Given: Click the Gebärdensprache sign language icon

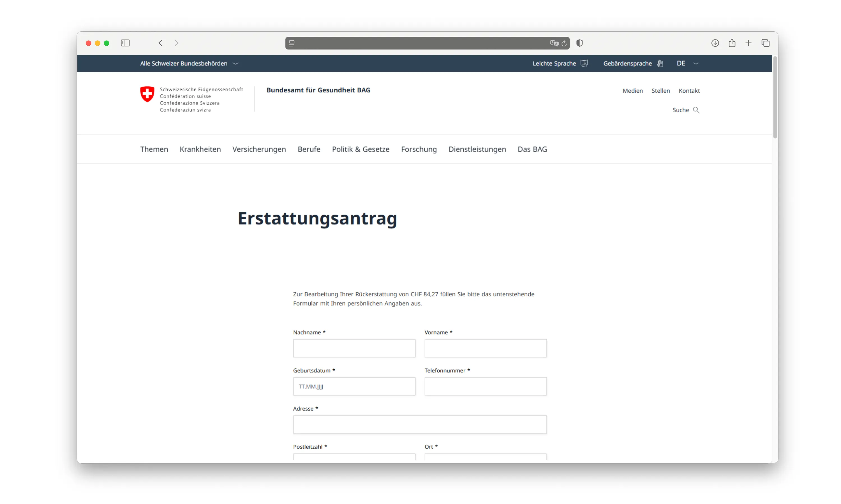Looking at the screenshot, I should tap(660, 63).
